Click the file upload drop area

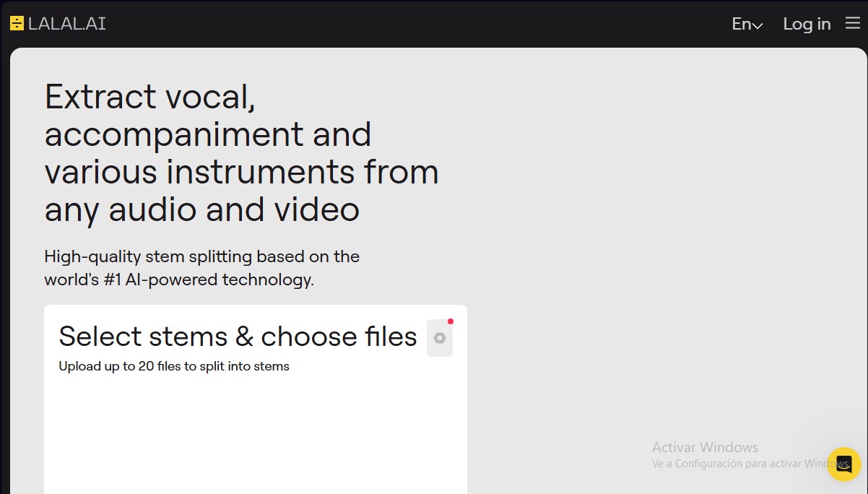click(x=256, y=433)
